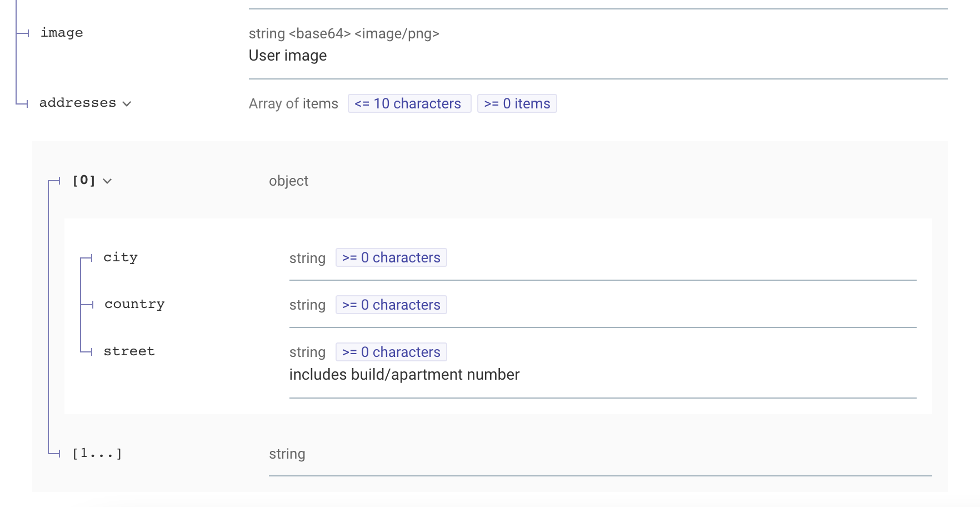980x507 pixels.
Task: Select the [0] array item label
Action: tap(84, 181)
